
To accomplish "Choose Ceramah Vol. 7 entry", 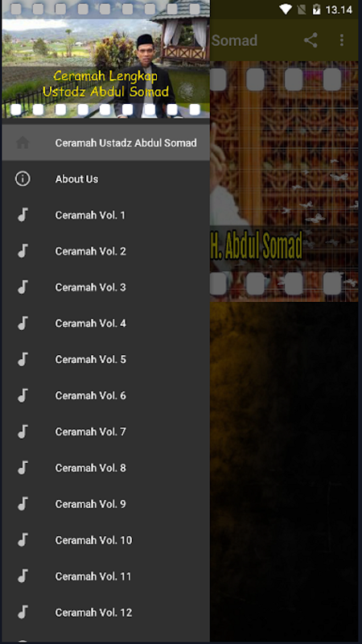I will pos(105,431).
